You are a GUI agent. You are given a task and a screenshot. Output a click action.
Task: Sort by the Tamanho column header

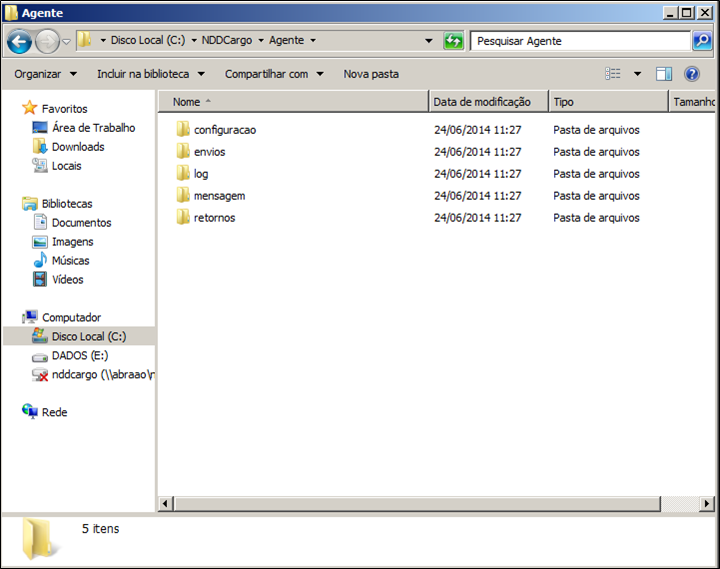point(694,101)
